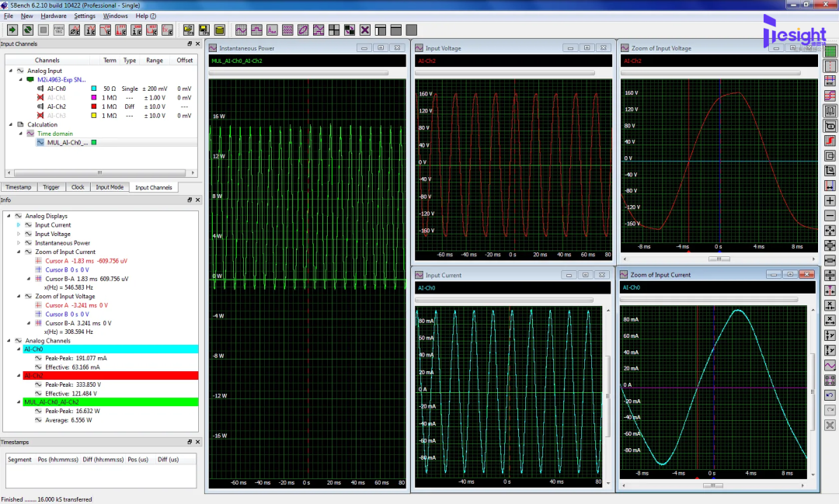This screenshot has height=504, width=839.
Task: Click the AI-Ch3 yellow color swatch
Action: coord(94,116)
